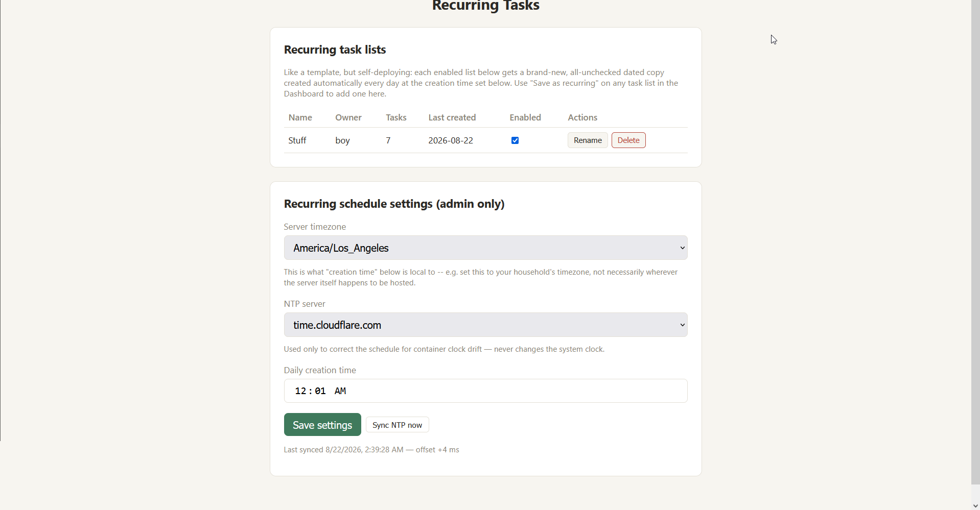Click the Stuff list name
The width and height of the screenshot is (980, 510).
point(297,140)
